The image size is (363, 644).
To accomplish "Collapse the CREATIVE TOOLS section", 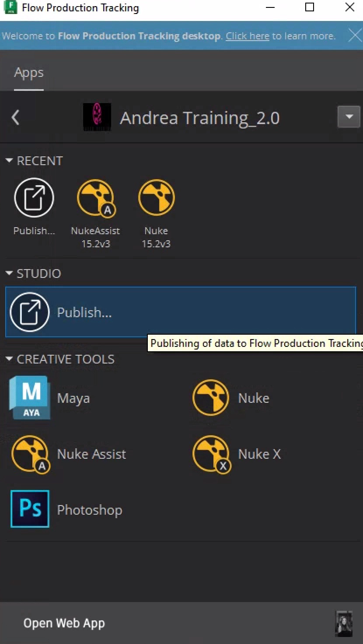I will pyautogui.click(x=9, y=360).
